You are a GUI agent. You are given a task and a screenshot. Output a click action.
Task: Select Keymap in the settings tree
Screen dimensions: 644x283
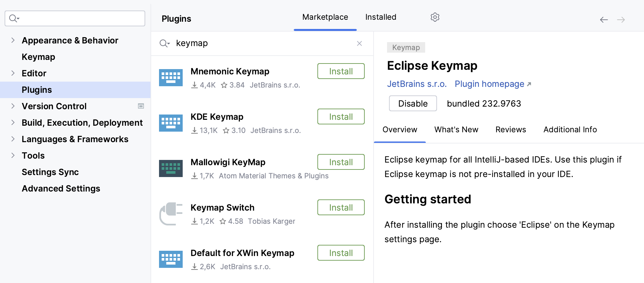click(x=38, y=57)
